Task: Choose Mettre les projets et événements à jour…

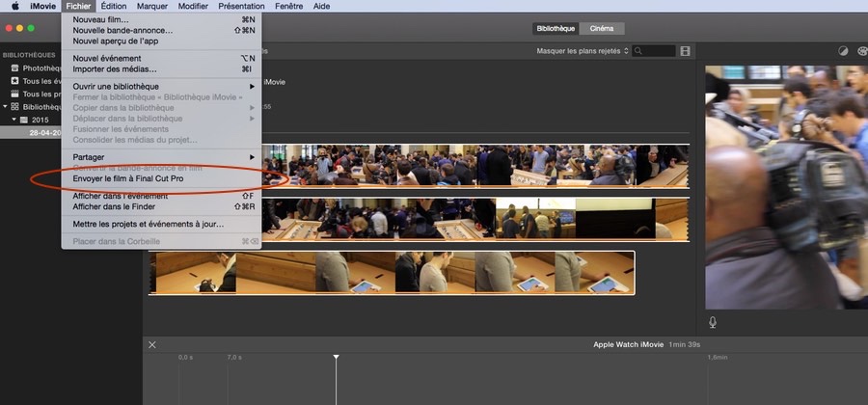Action: pyautogui.click(x=161, y=224)
